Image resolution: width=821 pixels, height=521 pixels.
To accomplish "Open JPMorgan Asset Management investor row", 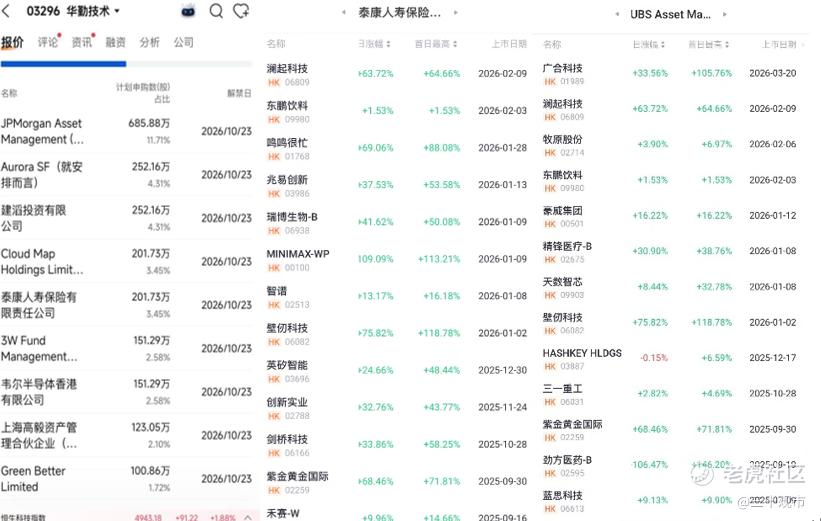I will [126, 131].
